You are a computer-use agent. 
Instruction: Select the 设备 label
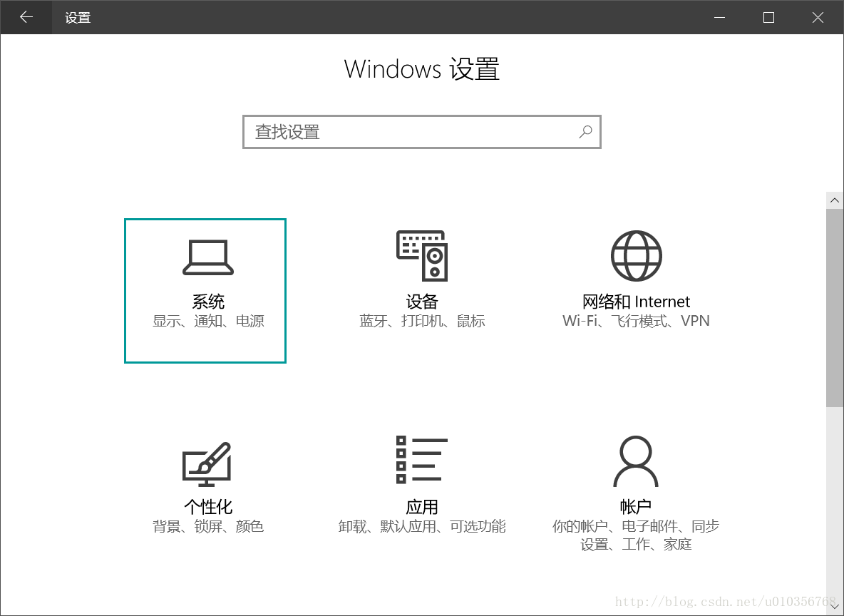(422, 302)
